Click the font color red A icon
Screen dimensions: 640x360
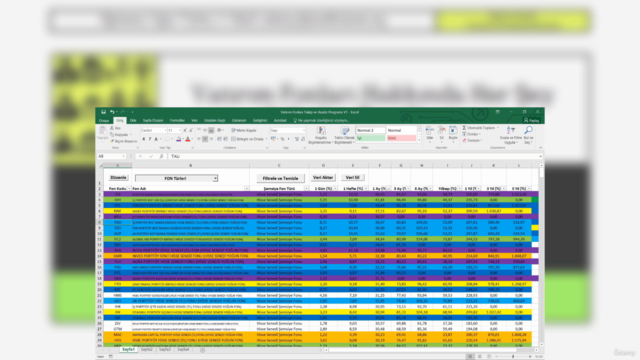(x=188, y=139)
